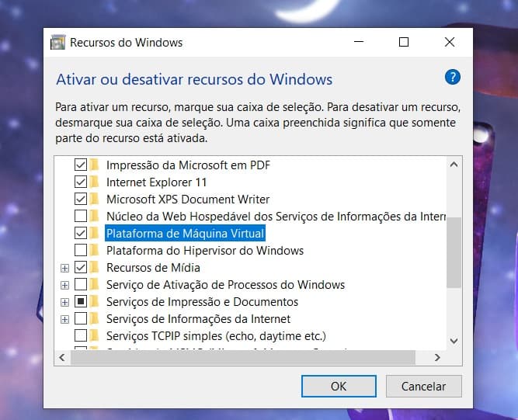Click folder icon beside Plataforma de Máquina Virtual
The width and height of the screenshot is (518, 420).
coord(95,233)
